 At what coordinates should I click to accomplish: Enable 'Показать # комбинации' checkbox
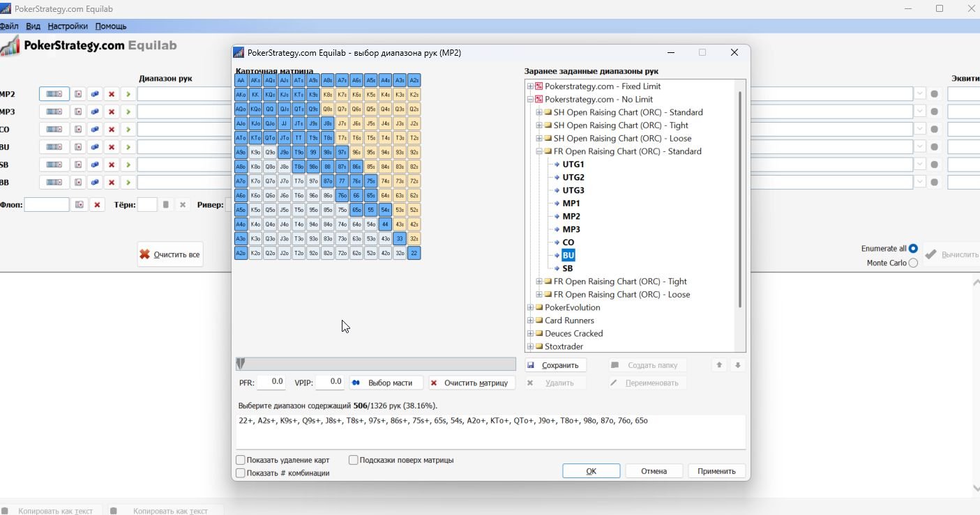click(241, 473)
